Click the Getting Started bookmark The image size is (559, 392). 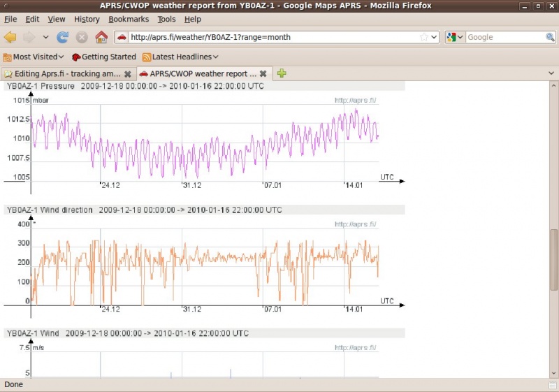point(103,57)
